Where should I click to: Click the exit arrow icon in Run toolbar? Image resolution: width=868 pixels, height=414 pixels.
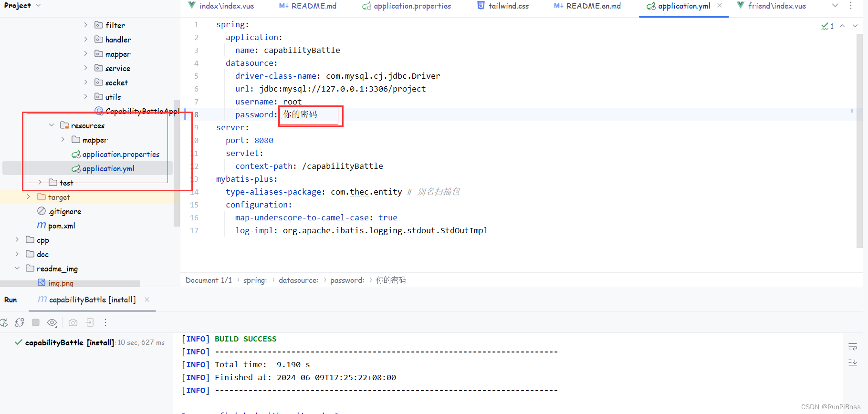(x=90, y=323)
